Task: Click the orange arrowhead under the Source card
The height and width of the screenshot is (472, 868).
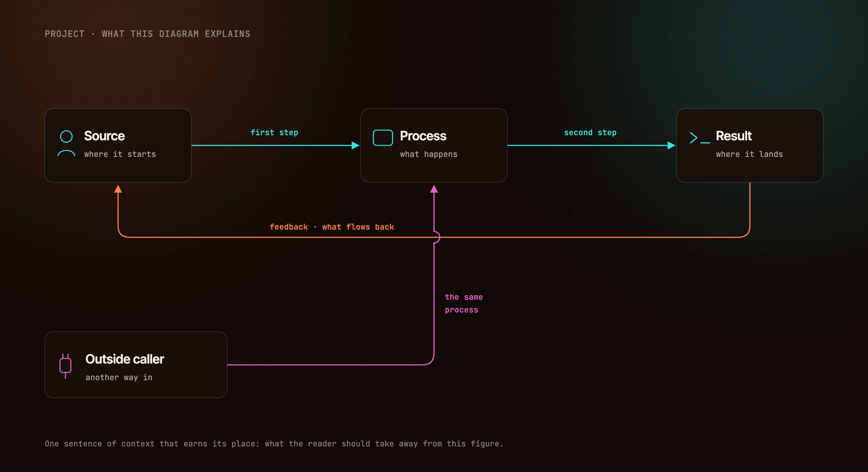Action: tap(118, 189)
